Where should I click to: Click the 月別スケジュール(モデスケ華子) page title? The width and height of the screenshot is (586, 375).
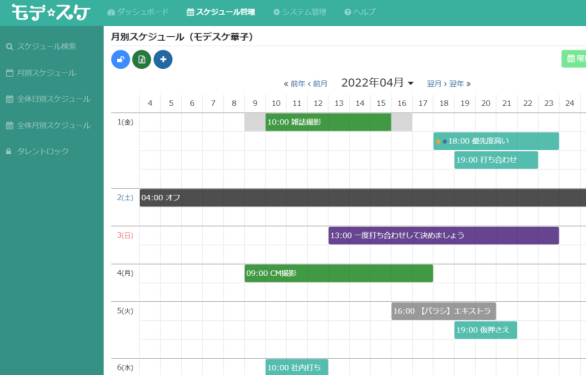[x=182, y=37]
